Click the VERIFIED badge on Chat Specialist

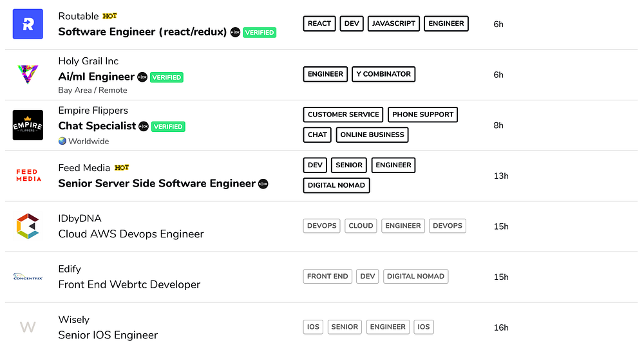(x=168, y=127)
